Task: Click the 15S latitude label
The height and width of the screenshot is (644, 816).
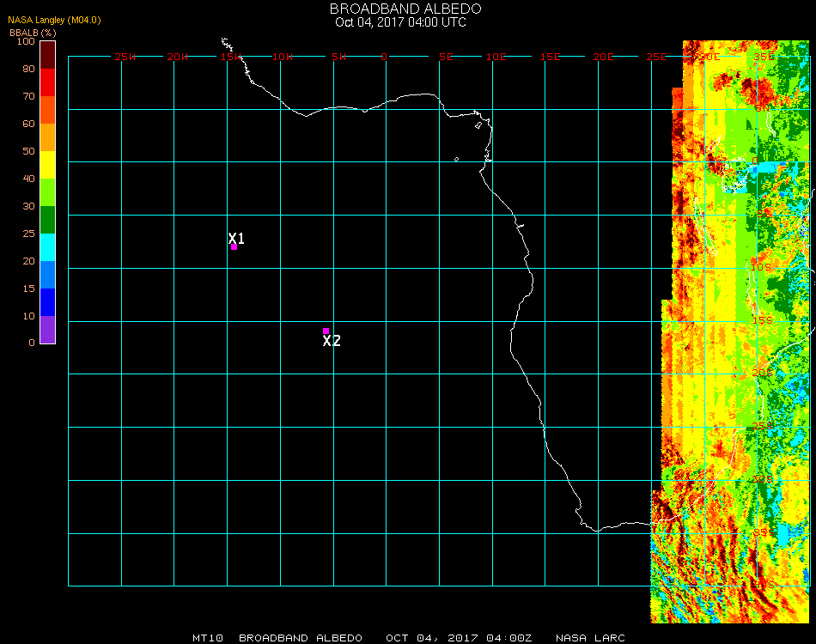Action: (762, 320)
